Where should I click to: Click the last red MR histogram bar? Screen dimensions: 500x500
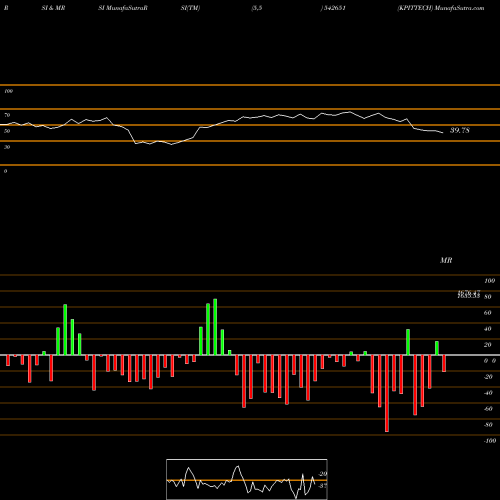[x=444, y=363]
